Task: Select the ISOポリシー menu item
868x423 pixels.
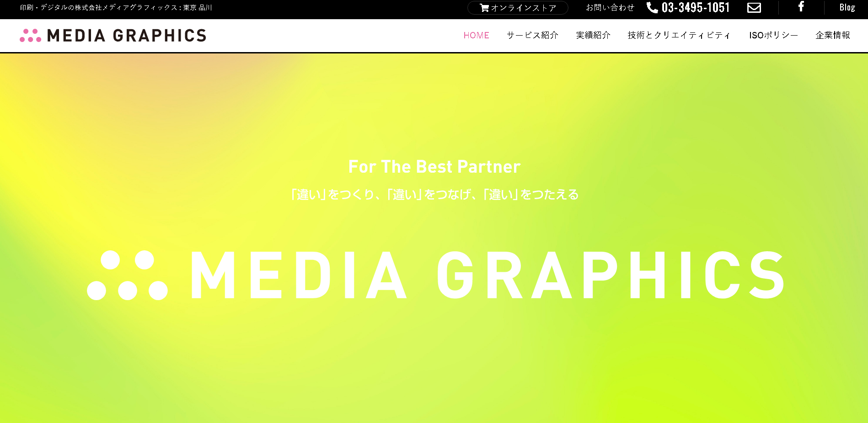Action: click(773, 35)
